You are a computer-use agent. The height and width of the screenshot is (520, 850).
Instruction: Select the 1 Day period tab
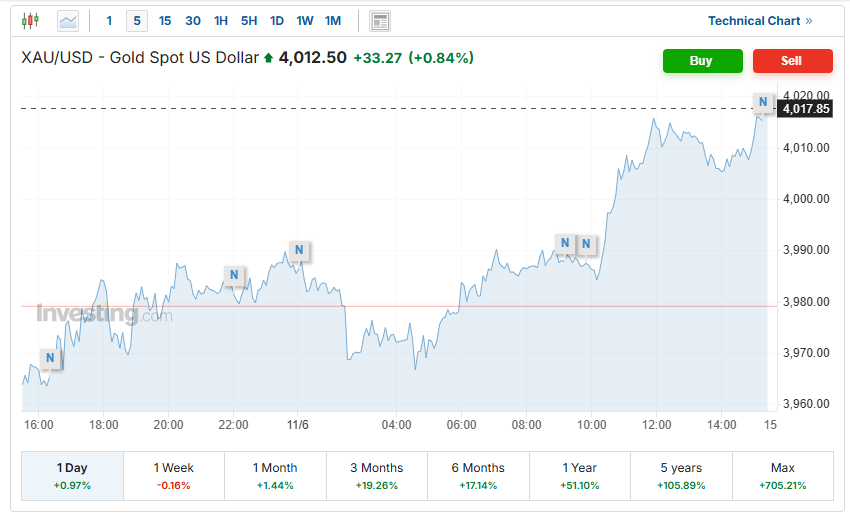click(72, 475)
